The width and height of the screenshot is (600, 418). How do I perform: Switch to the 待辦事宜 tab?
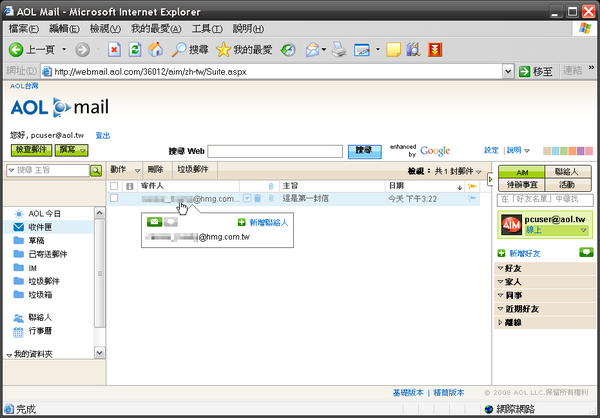522,185
